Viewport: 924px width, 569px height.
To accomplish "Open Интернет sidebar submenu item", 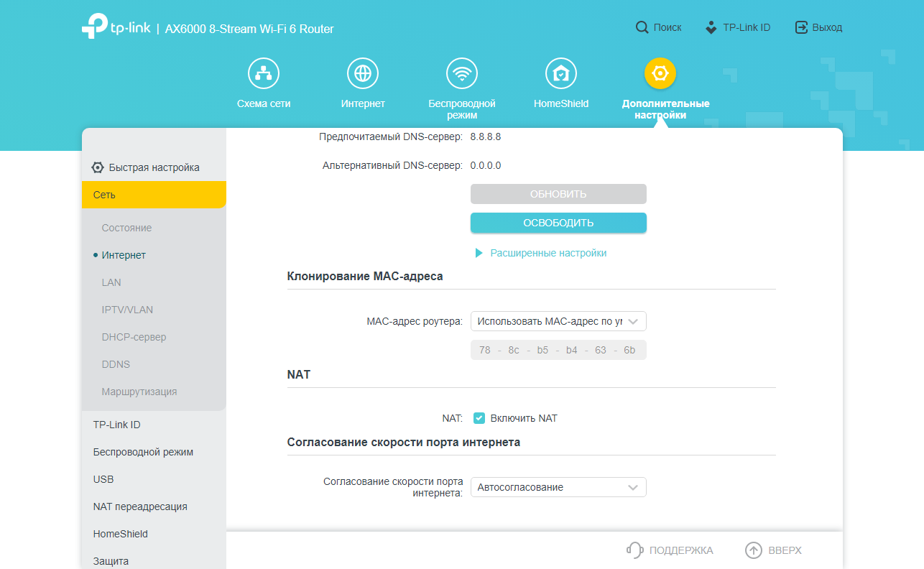I will click(x=124, y=255).
